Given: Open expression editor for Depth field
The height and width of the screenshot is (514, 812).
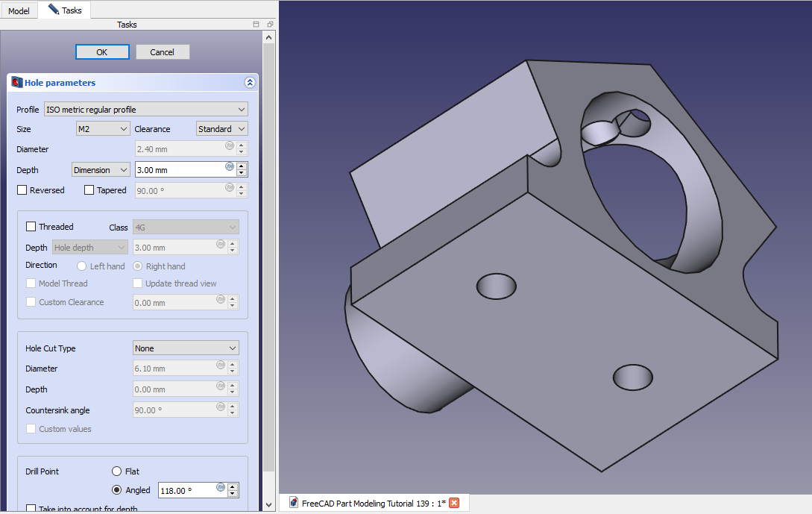Looking at the screenshot, I should (230, 166).
